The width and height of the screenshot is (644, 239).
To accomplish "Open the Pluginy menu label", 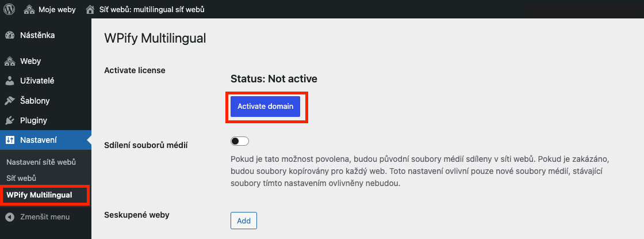I will click(34, 120).
